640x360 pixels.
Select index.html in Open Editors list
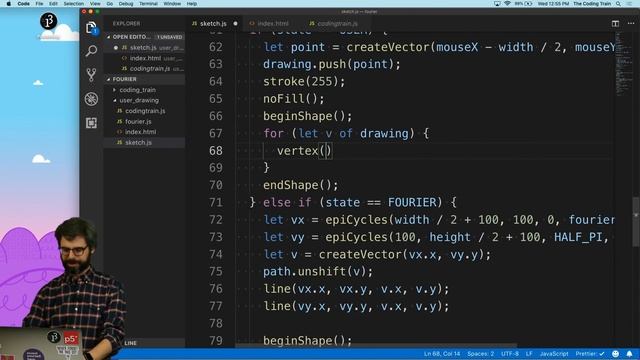(x=144, y=58)
